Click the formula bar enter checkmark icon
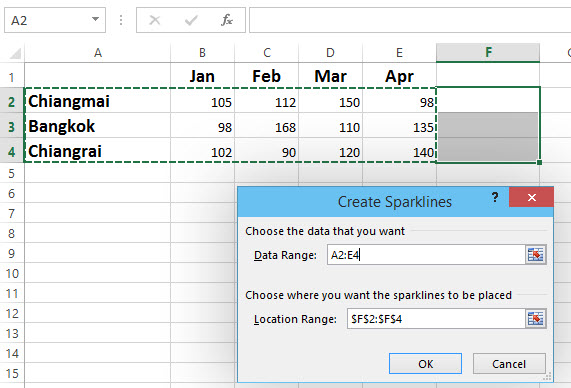The width and height of the screenshot is (571, 388). point(191,20)
